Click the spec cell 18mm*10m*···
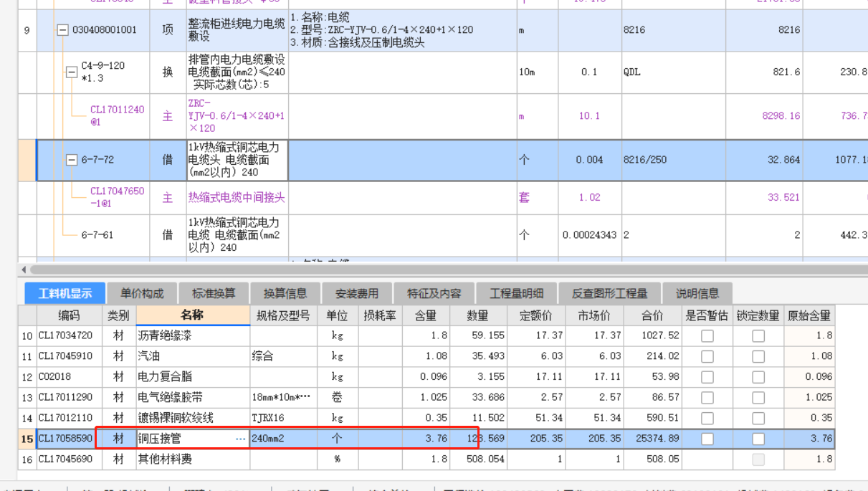Image resolution: width=868 pixels, height=491 pixels. tap(283, 397)
